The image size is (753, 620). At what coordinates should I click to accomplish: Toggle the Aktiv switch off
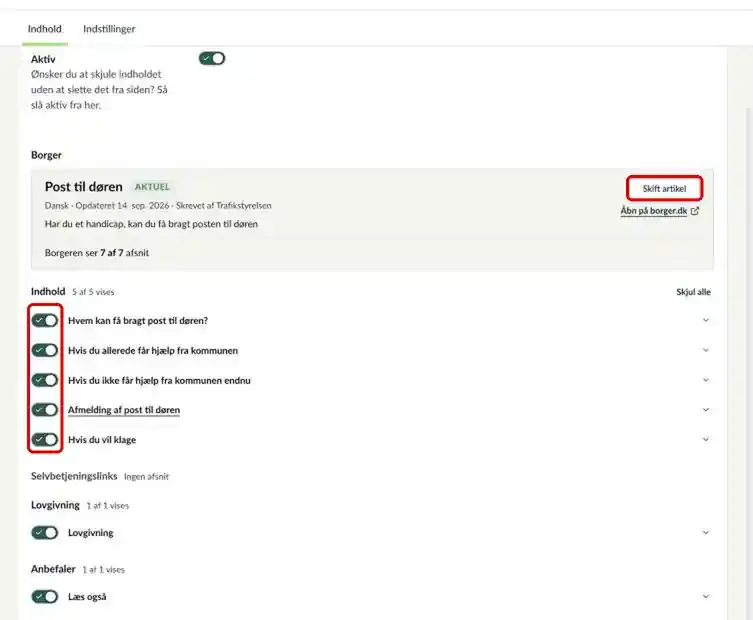(x=212, y=59)
